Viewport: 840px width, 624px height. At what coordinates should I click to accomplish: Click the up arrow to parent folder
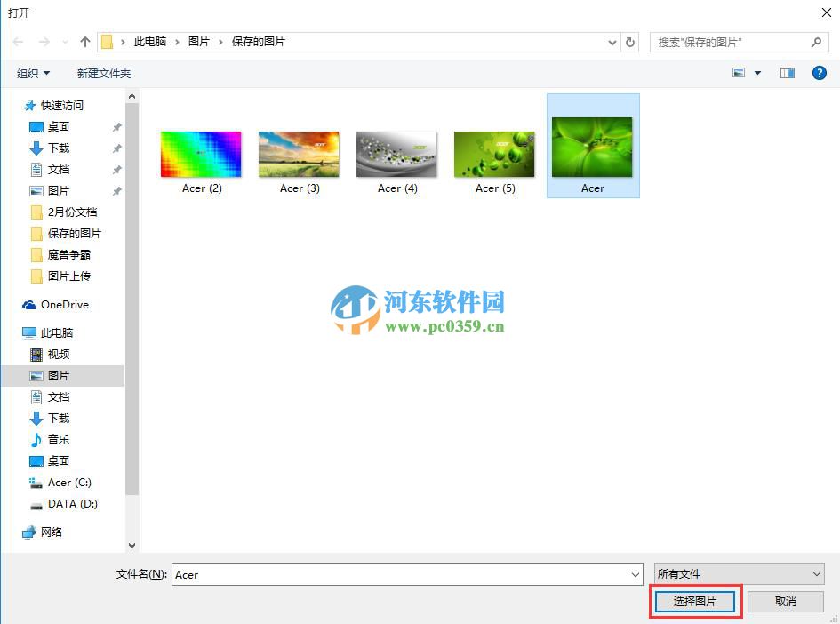[84, 41]
